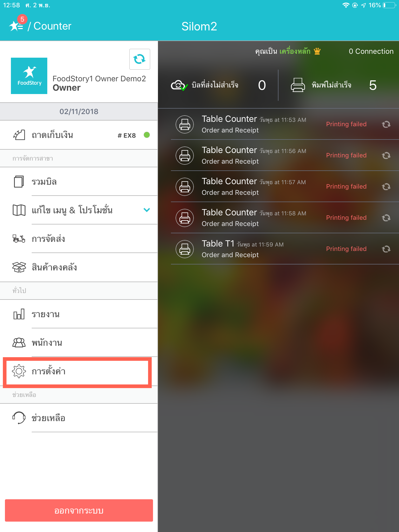The width and height of the screenshot is (399, 532).
Task: Tap the failed print count 5
Action: pyautogui.click(x=373, y=85)
